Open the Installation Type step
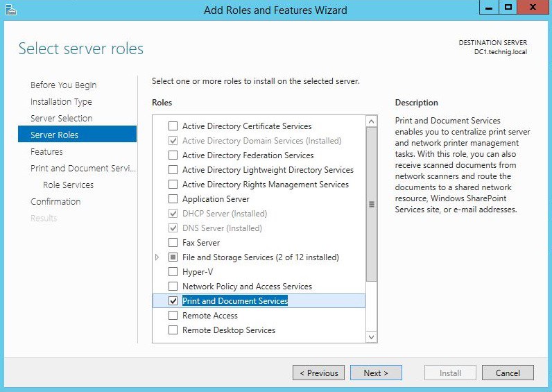 tap(61, 101)
